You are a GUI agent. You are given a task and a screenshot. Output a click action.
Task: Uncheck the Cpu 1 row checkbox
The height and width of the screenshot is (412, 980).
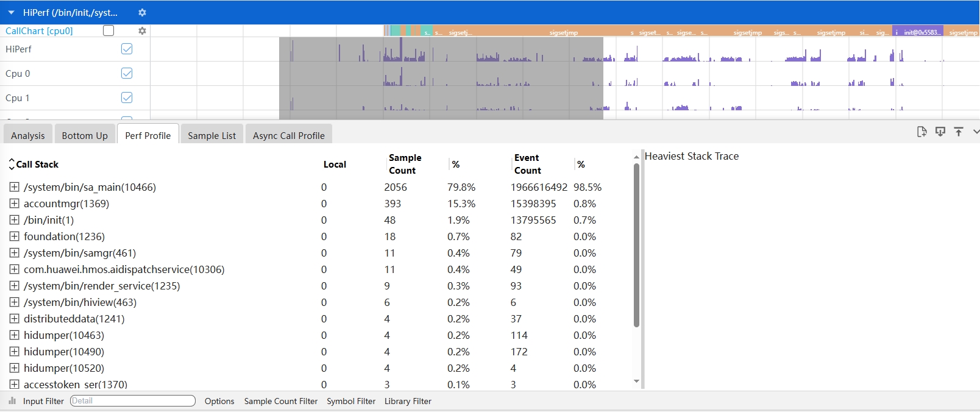tap(127, 98)
